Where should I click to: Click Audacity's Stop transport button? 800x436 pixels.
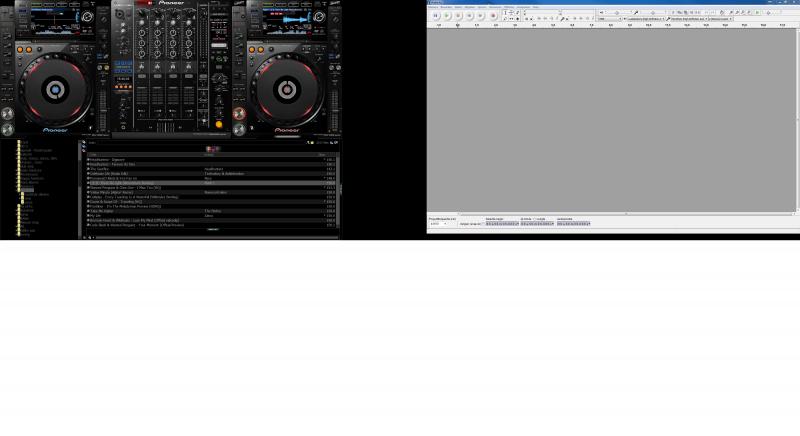pos(458,16)
